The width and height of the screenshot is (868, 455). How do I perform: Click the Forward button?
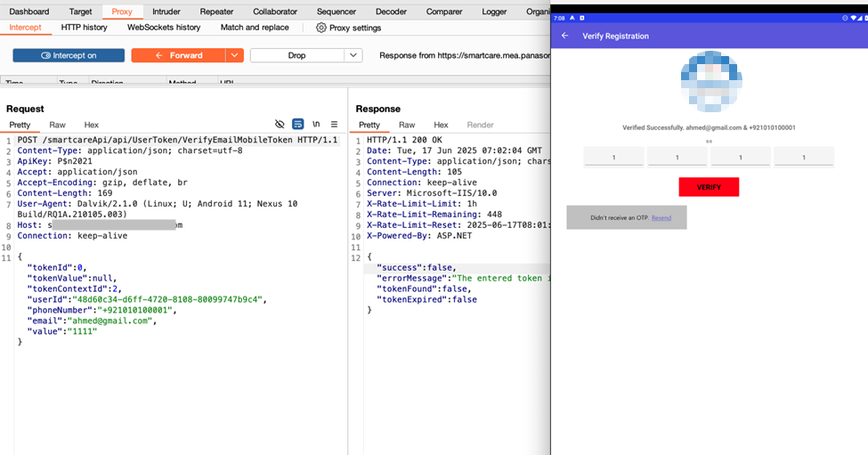pyautogui.click(x=178, y=55)
